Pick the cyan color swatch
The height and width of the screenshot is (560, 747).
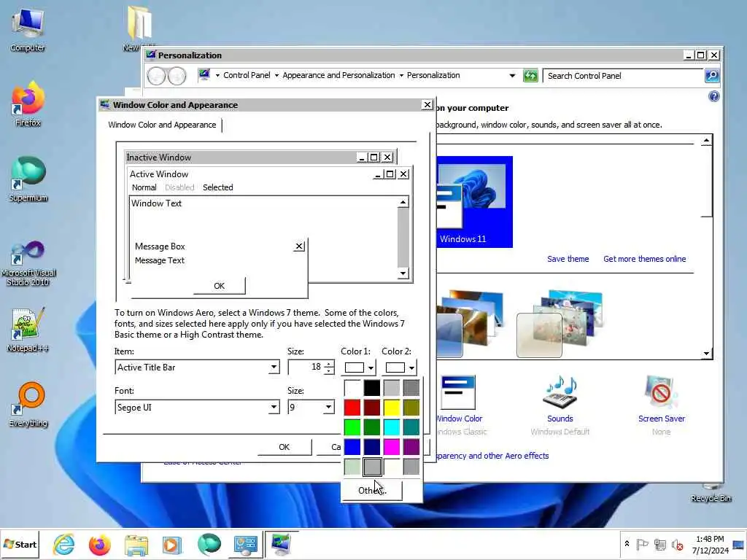pyautogui.click(x=392, y=427)
